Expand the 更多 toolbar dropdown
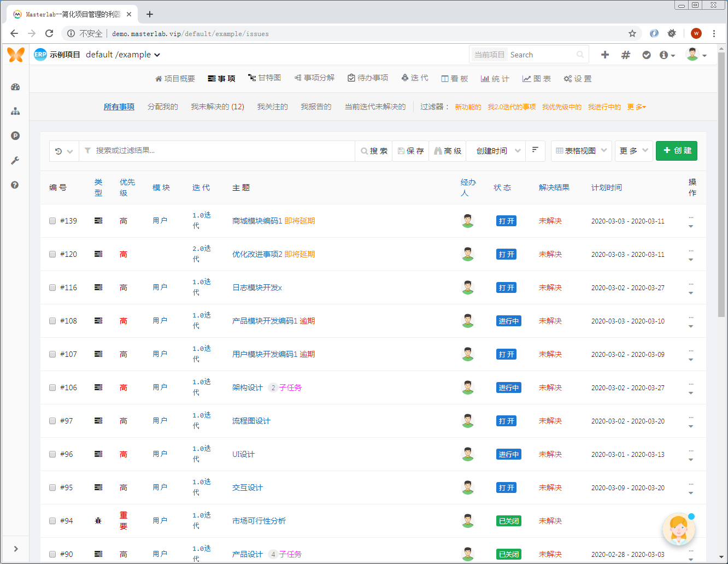 (633, 151)
